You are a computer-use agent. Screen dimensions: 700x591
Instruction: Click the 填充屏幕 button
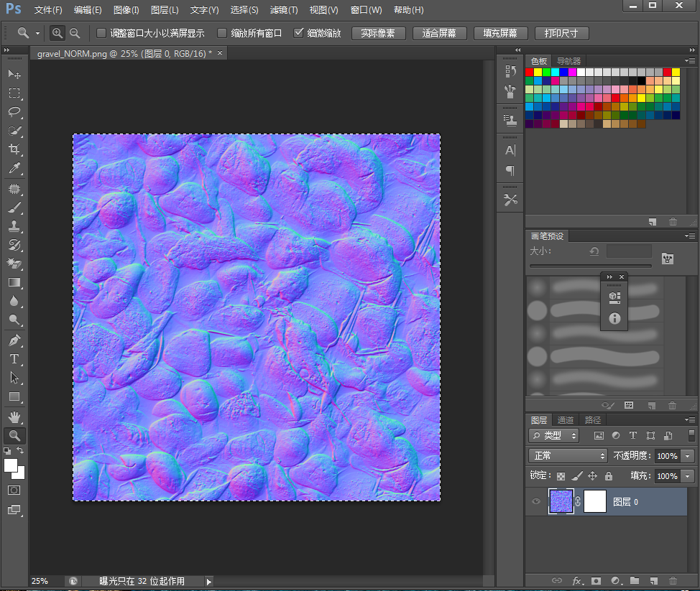[x=500, y=34]
